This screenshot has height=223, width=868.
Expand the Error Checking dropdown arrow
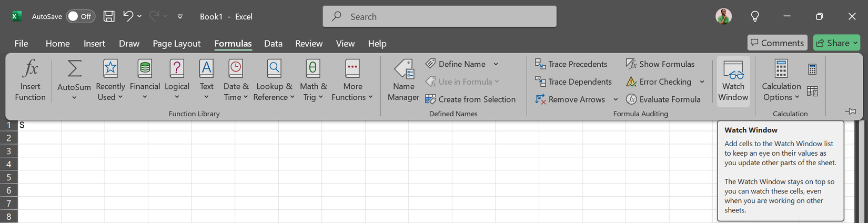(702, 82)
